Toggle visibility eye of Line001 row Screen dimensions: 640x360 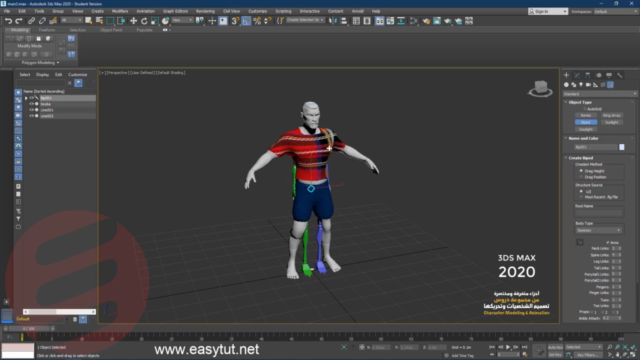(x=31, y=110)
